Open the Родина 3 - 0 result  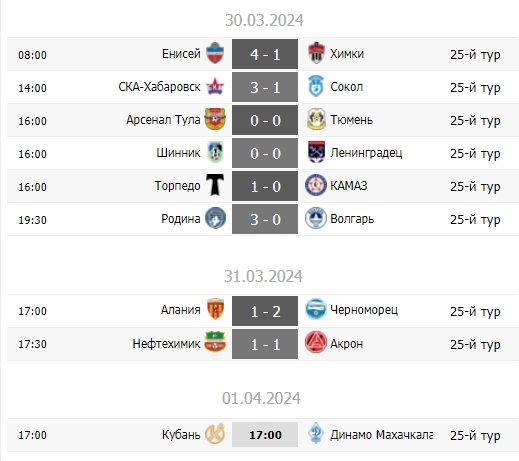point(265,219)
